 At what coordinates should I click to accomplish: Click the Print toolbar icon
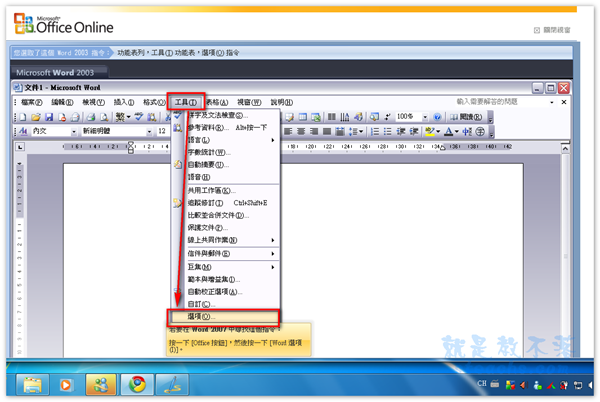tap(91, 117)
